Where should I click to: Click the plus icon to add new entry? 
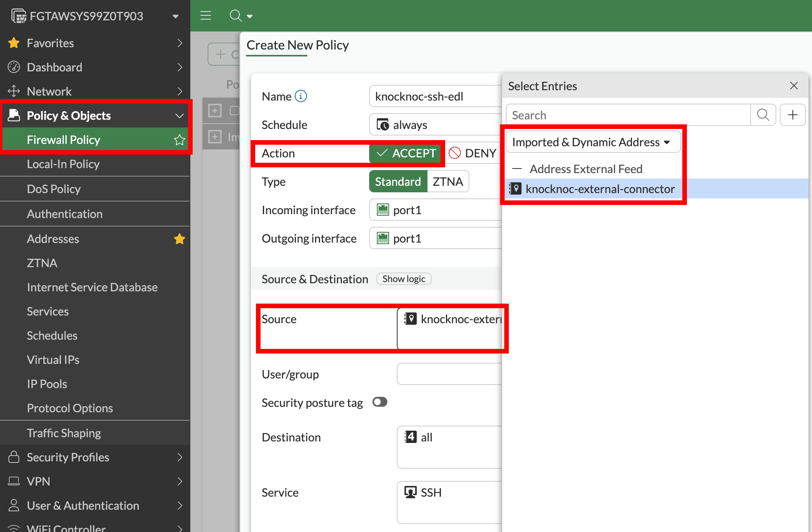tap(792, 115)
